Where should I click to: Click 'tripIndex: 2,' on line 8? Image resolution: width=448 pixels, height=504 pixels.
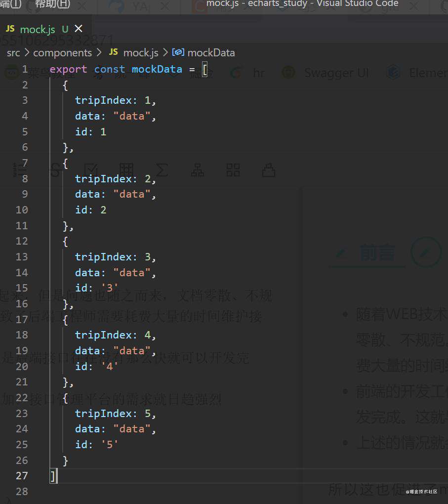(x=116, y=179)
